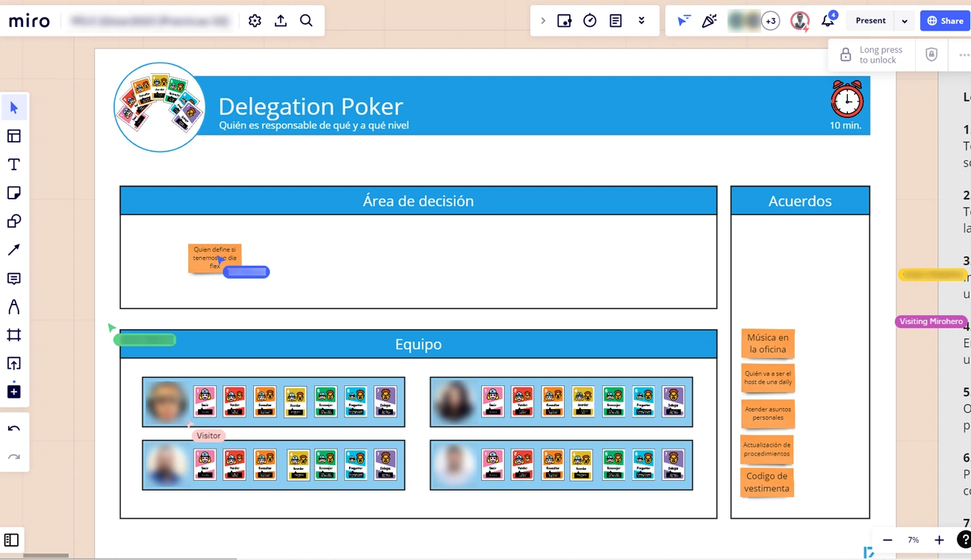Expand the Present dropdown arrow
Image resolution: width=971 pixels, height=560 pixels.
[x=905, y=20]
